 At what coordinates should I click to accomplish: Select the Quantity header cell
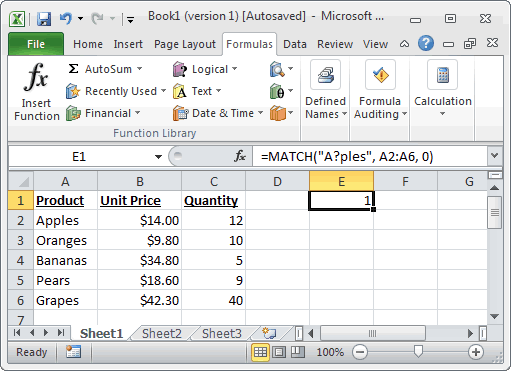tap(214, 200)
